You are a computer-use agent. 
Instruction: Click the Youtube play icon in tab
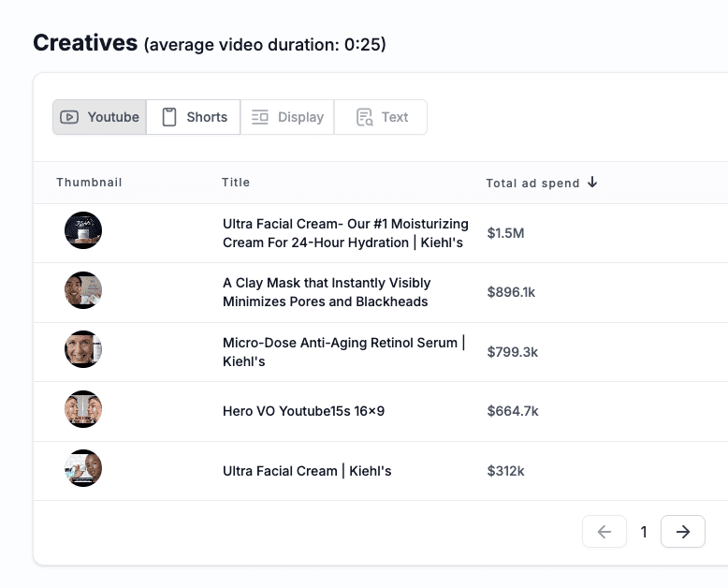[x=69, y=117]
